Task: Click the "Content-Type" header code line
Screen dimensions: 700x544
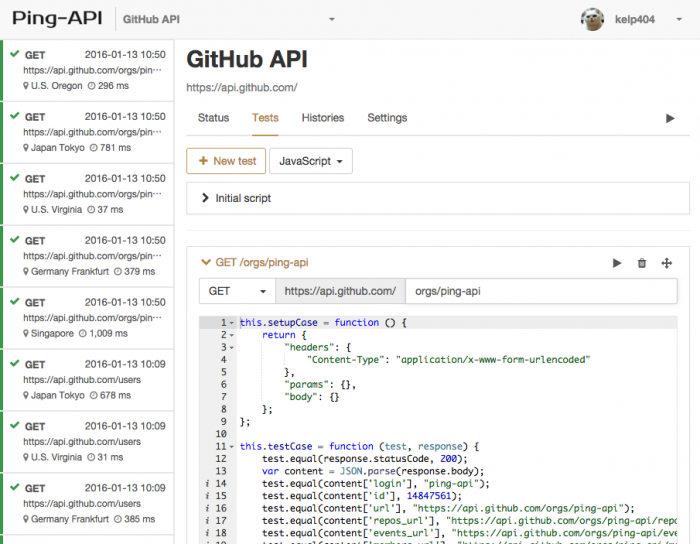Action: [x=448, y=360]
